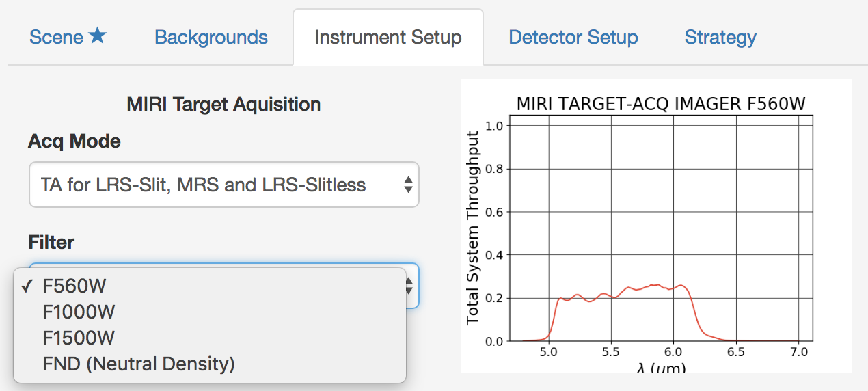Select the Instrument Setup tab
Image resolution: width=868 pixels, height=391 pixels.
point(388,37)
